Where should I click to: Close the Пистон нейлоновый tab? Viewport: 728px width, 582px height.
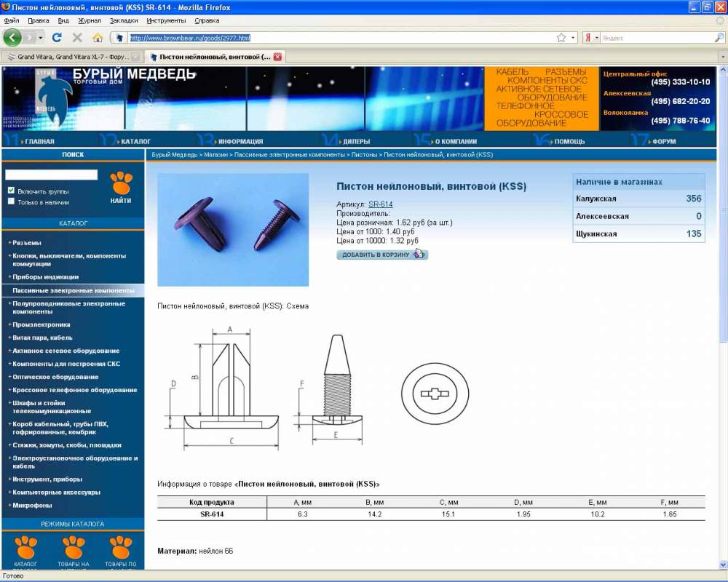coord(277,57)
